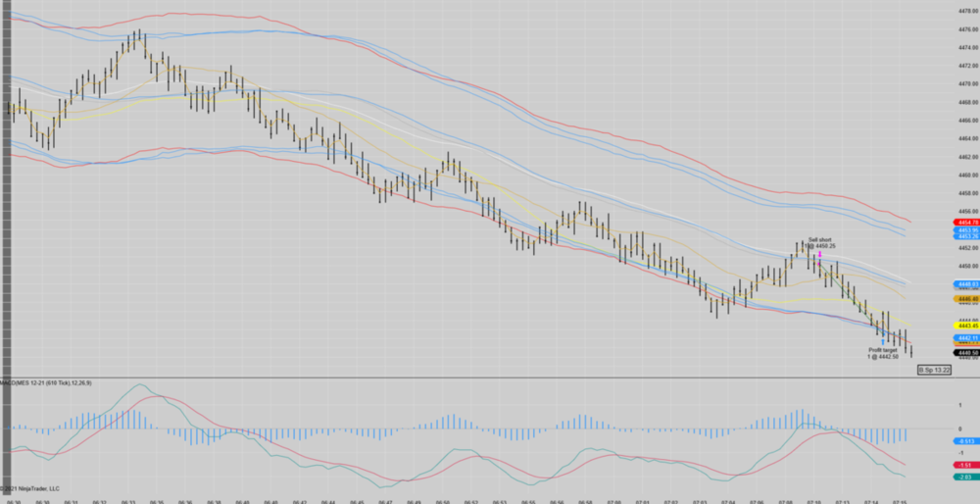Select the MACD indicator title label

click(47, 382)
